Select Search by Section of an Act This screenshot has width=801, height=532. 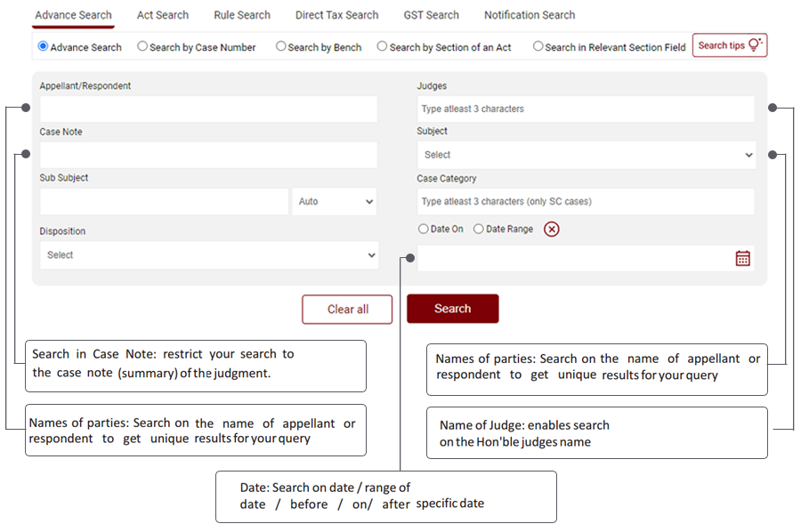tap(383, 46)
